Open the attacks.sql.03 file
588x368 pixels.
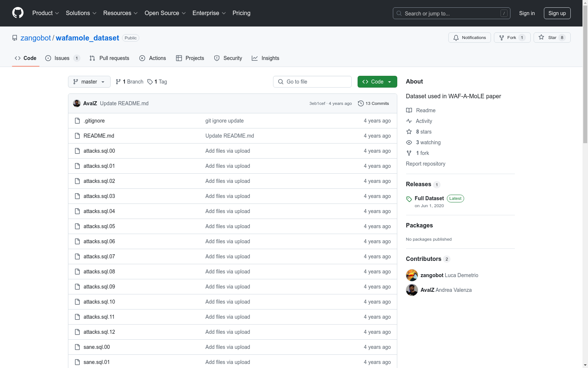click(99, 196)
